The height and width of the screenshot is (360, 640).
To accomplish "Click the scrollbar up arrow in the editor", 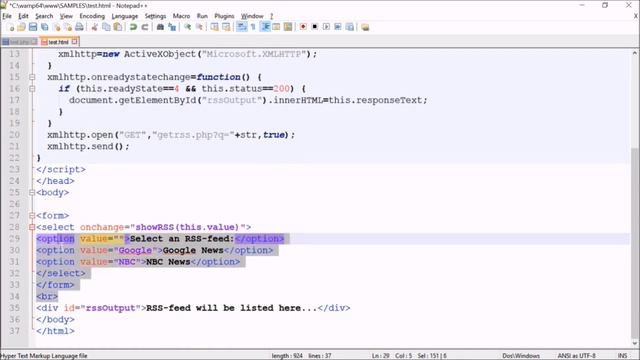I will pyautogui.click(x=635, y=53).
